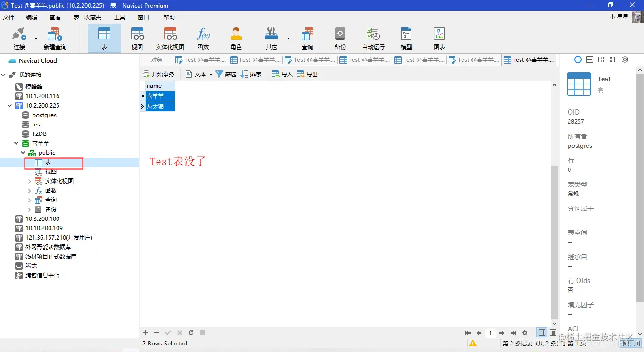Screen dimensions: 644x352
Task: Open 函数 from the main toolbar
Action: point(203,38)
